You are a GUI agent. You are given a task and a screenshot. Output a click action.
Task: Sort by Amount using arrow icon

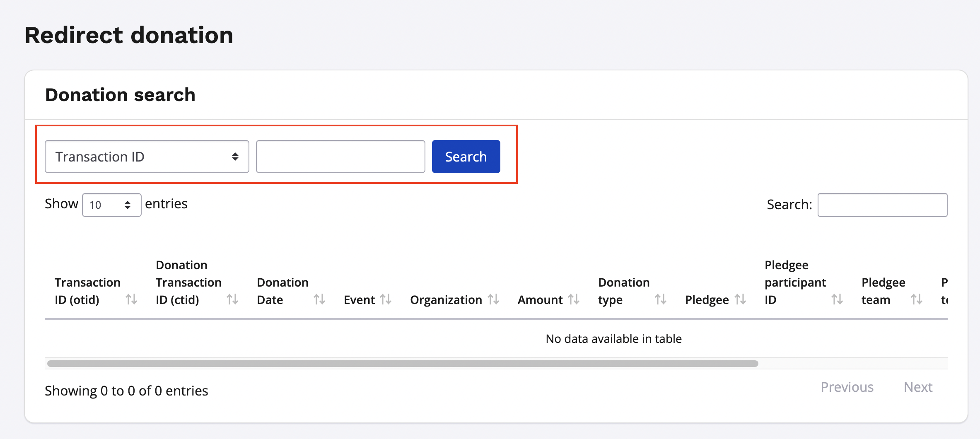573,299
